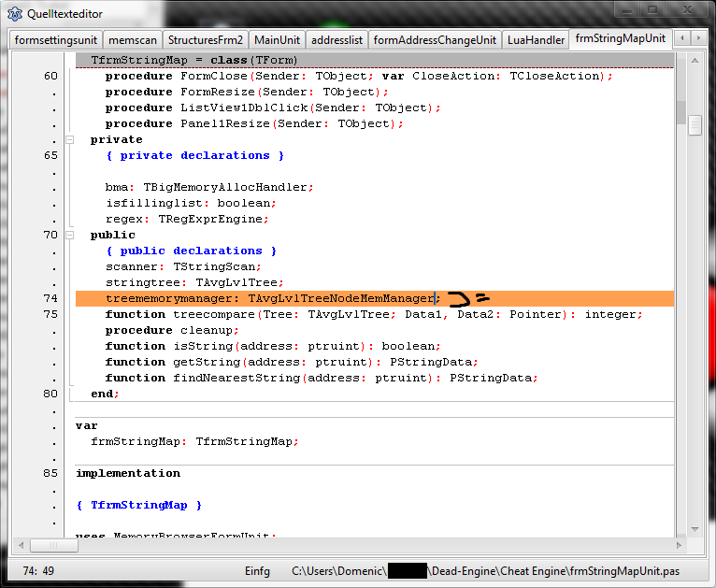Image resolution: width=716 pixels, height=588 pixels.
Task: Open the StructuresFrm2 tab
Action: coord(205,40)
